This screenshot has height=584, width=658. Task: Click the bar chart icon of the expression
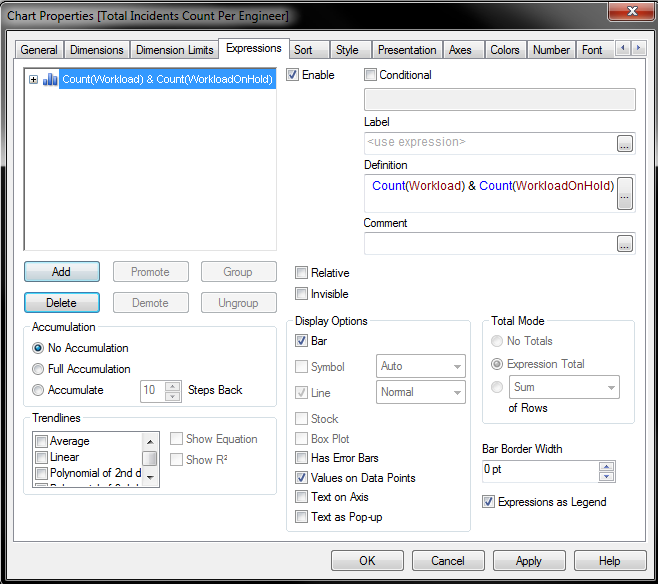coord(50,79)
